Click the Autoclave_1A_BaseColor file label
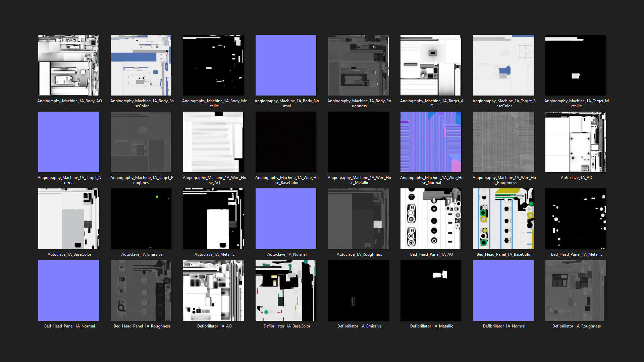 (x=69, y=254)
